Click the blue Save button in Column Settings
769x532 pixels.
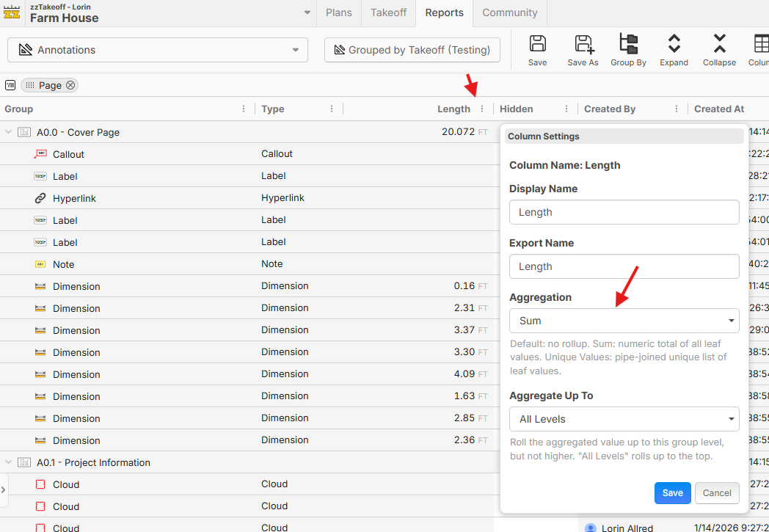672,493
